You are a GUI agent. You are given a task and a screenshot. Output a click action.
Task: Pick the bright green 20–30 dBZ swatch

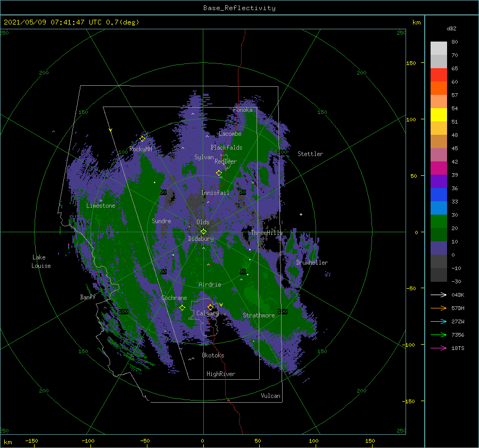[439, 221]
